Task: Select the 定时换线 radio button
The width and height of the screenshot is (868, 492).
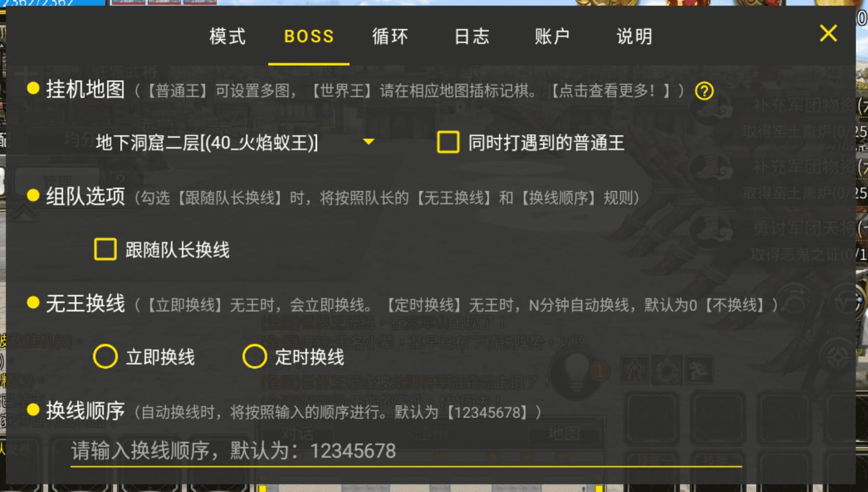Action: [x=254, y=357]
